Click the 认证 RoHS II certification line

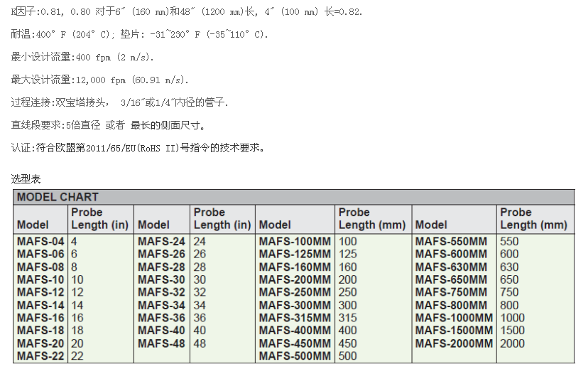coord(138,148)
